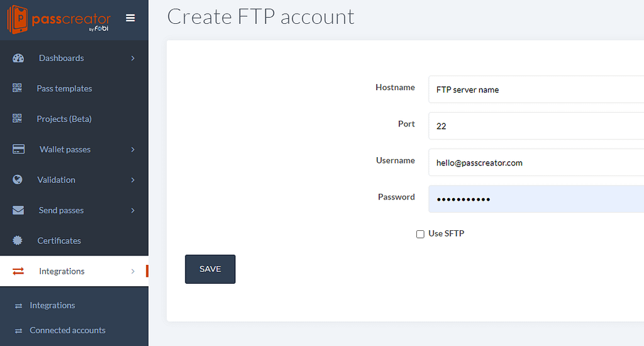Enable the Use SFTP checkbox
This screenshot has width=644, height=346.
420,234
